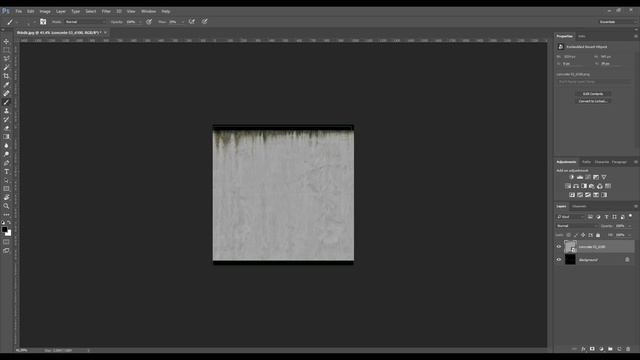Toggle lock transparent pixels
The image size is (640, 360).
click(569, 235)
